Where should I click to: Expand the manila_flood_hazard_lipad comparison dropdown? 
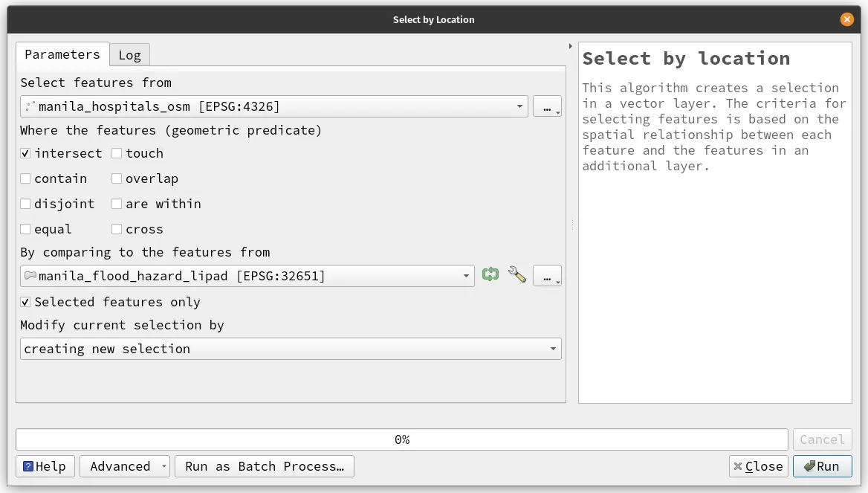pyautogui.click(x=247, y=276)
